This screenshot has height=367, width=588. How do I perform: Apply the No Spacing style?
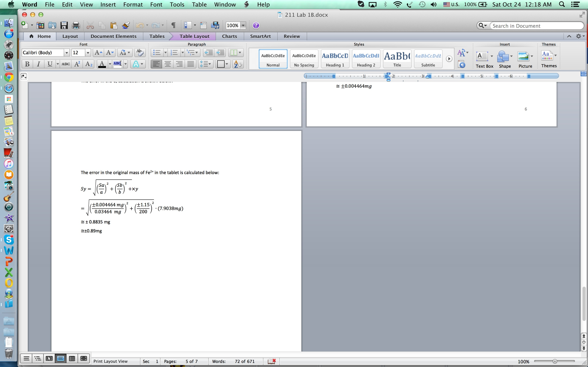click(304, 59)
